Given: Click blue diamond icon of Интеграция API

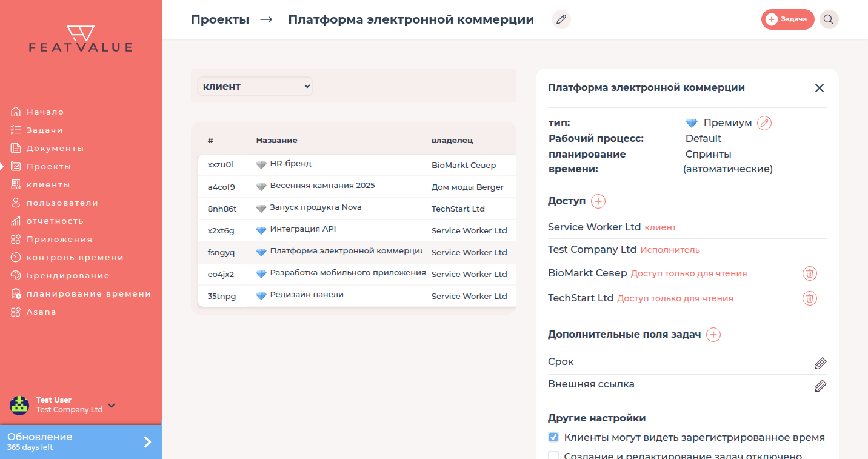Looking at the screenshot, I should 261,230.
